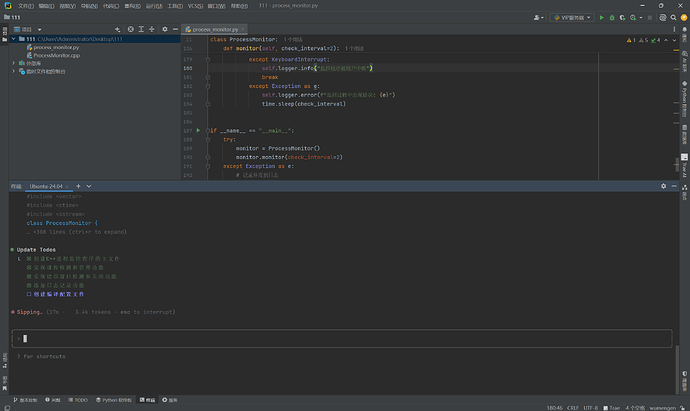Go to previous highlighted problem up arrow

[666, 40]
